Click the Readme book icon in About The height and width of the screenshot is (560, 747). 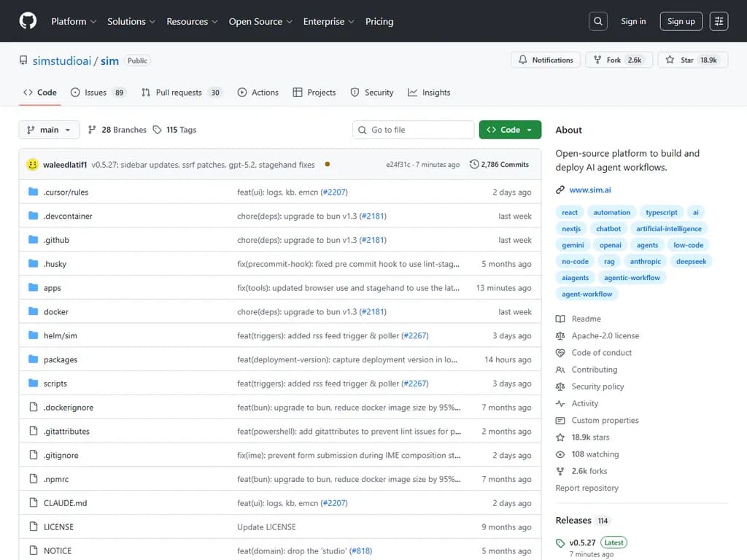pos(559,319)
